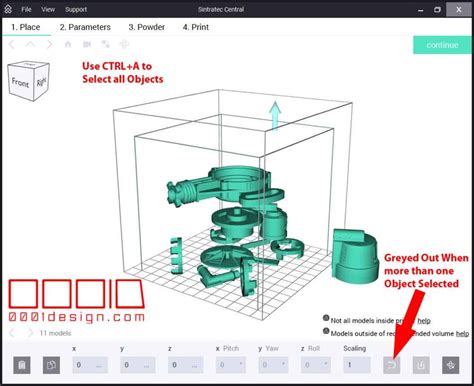The width and height of the screenshot is (474, 386).
Task: Open the View menu
Action: click(48, 9)
